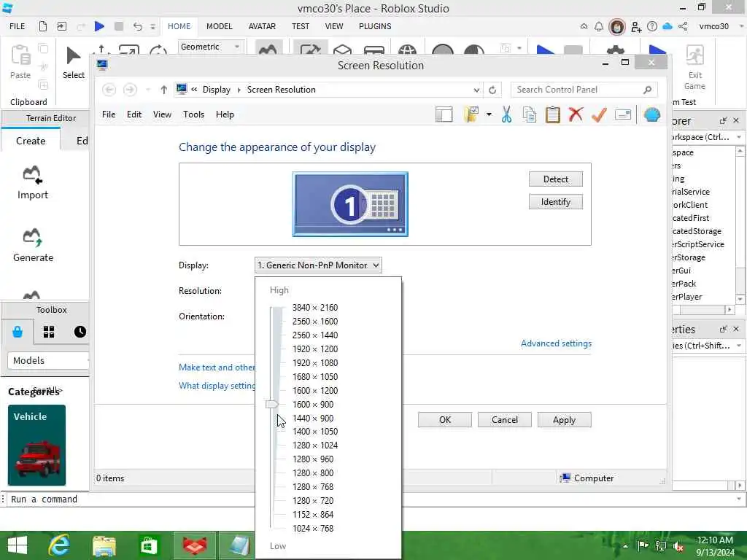Click the Up arrow in the address bar
Viewport: 747px width, 560px height.
(x=164, y=90)
